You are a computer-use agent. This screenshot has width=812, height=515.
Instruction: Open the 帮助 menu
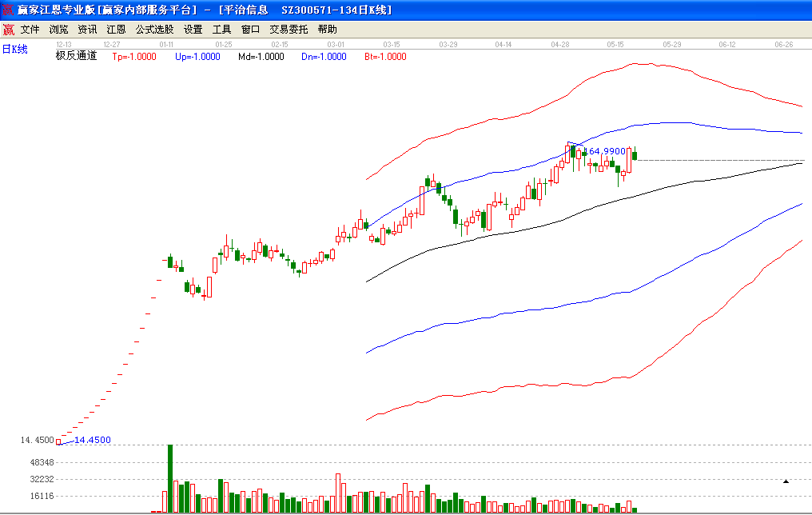(328, 30)
